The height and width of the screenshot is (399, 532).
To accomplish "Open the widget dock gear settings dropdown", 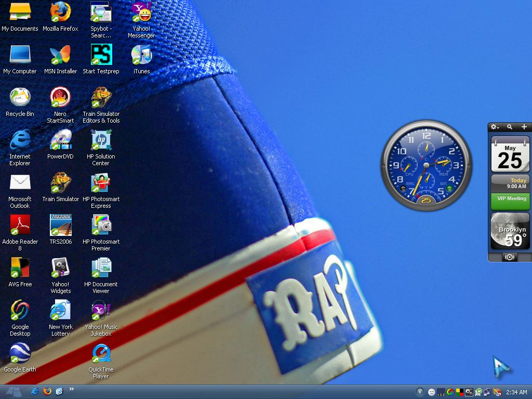I will click(495, 127).
